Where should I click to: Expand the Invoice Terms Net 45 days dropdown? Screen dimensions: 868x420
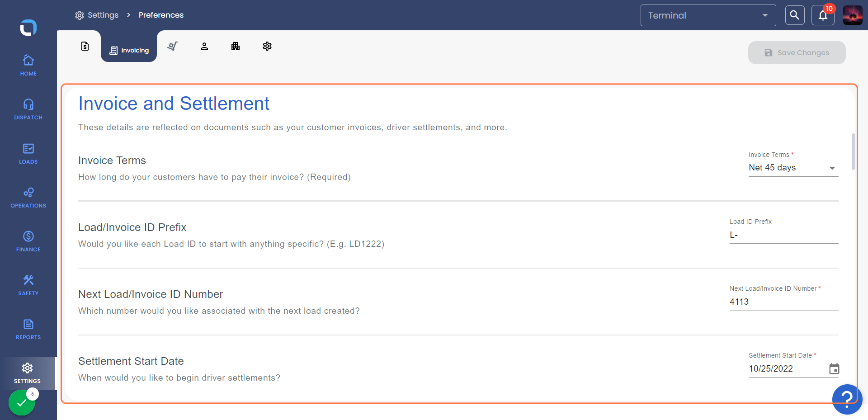tap(793, 168)
